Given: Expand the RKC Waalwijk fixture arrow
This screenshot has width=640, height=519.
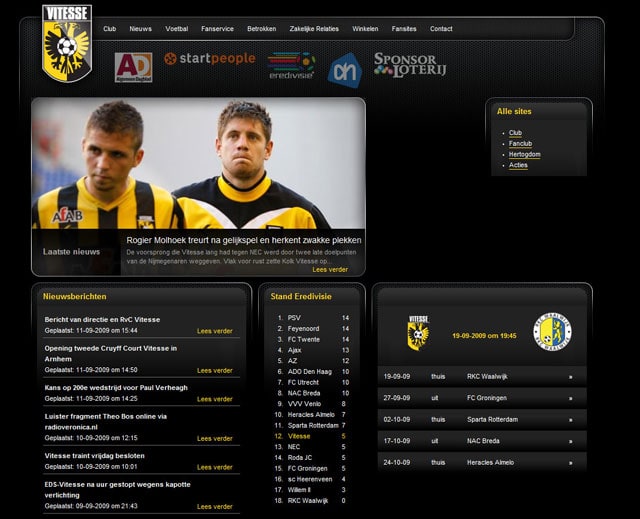Looking at the screenshot, I should 570,377.
